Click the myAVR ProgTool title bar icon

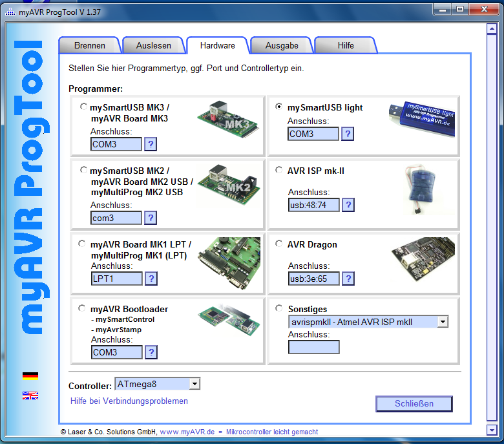pyautogui.click(x=10, y=12)
